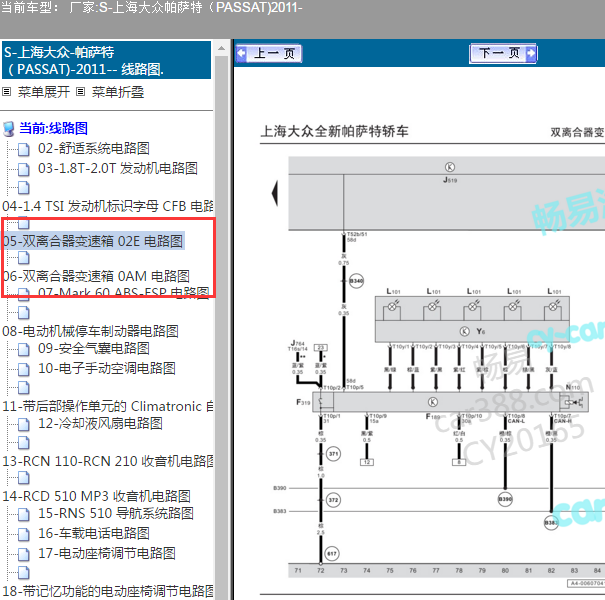The width and height of the screenshot is (605, 600).
Task: Click the 当前:线路图 heading link
Action: [54, 128]
